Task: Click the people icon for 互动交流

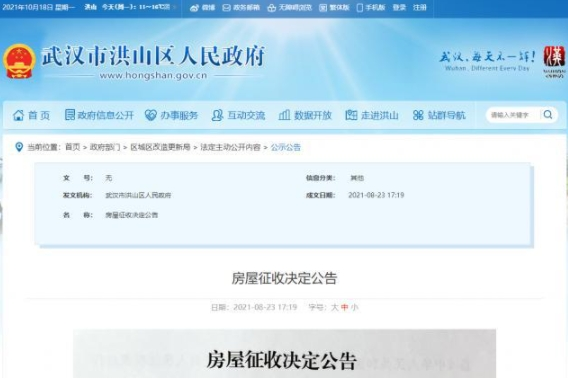Action: tap(217, 115)
